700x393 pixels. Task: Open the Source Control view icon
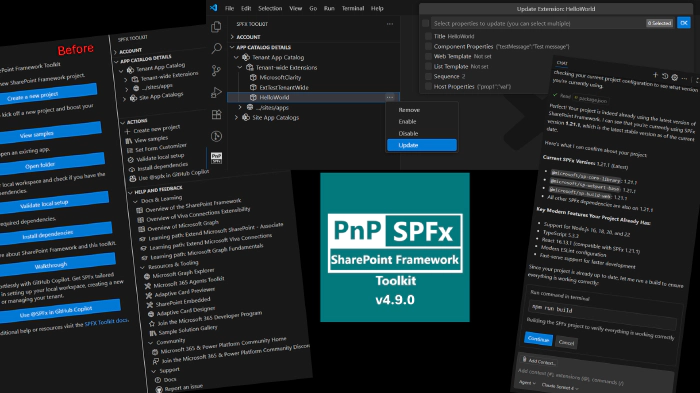(216, 71)
